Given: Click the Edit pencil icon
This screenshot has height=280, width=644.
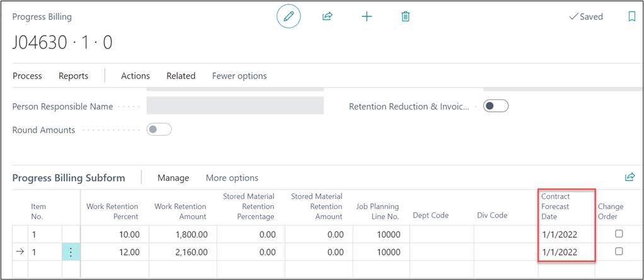Looking at the screenshot, I should 289,17.
